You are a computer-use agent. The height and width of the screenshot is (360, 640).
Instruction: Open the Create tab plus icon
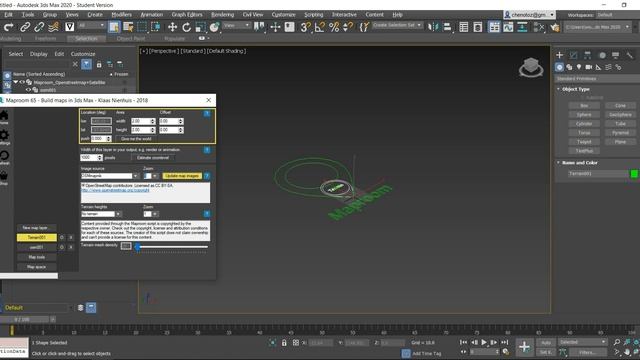560,55
